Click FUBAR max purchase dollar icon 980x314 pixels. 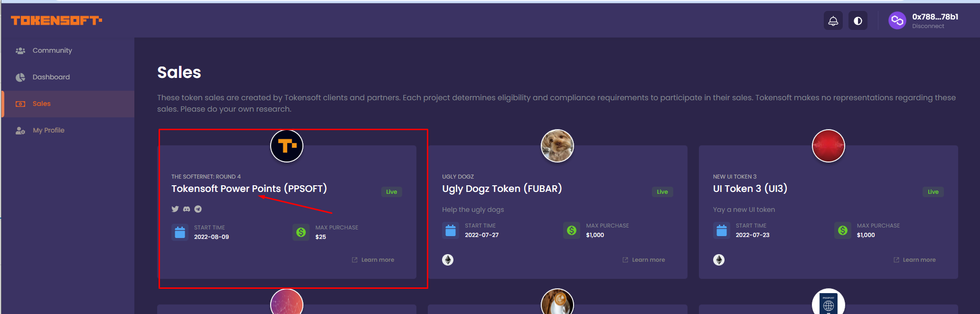point(572,230)
